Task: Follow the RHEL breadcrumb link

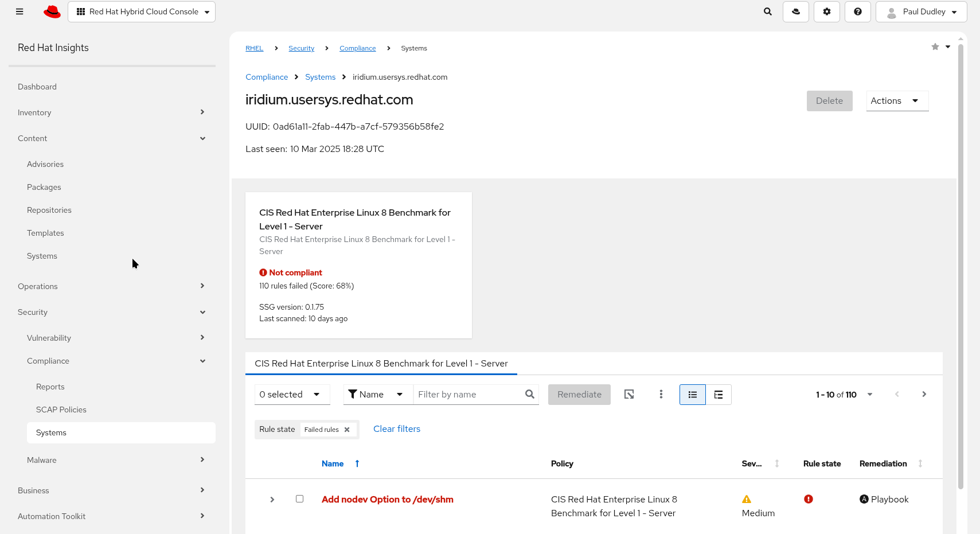Action: click(x=255, y=48)
